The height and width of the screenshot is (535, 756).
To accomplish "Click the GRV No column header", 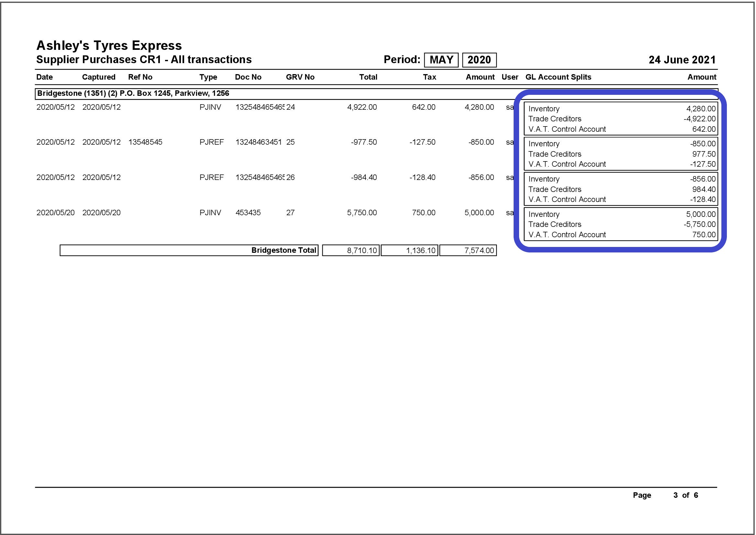I will click(300, 77).
